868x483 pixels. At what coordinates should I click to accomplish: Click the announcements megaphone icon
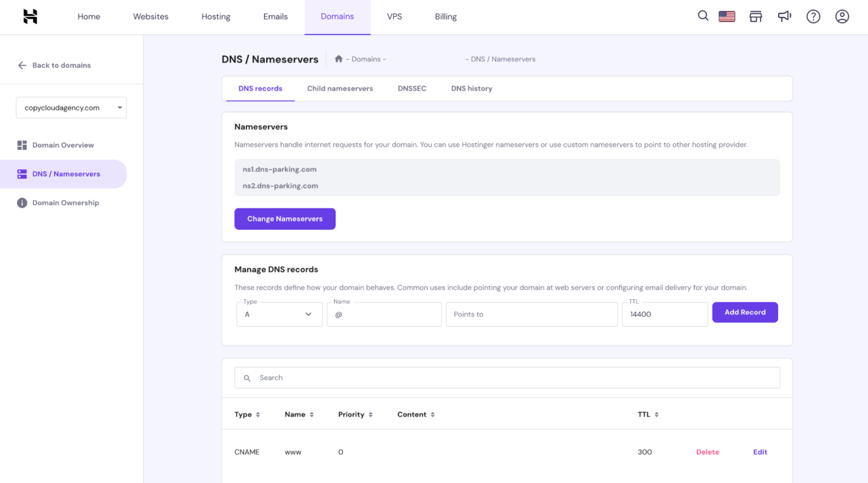pos(784,16)
